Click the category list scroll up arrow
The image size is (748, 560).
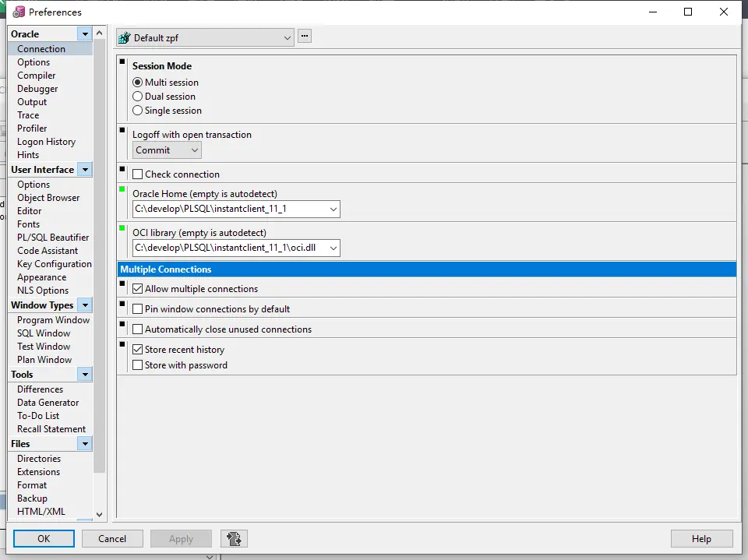(x=99, y=33)
